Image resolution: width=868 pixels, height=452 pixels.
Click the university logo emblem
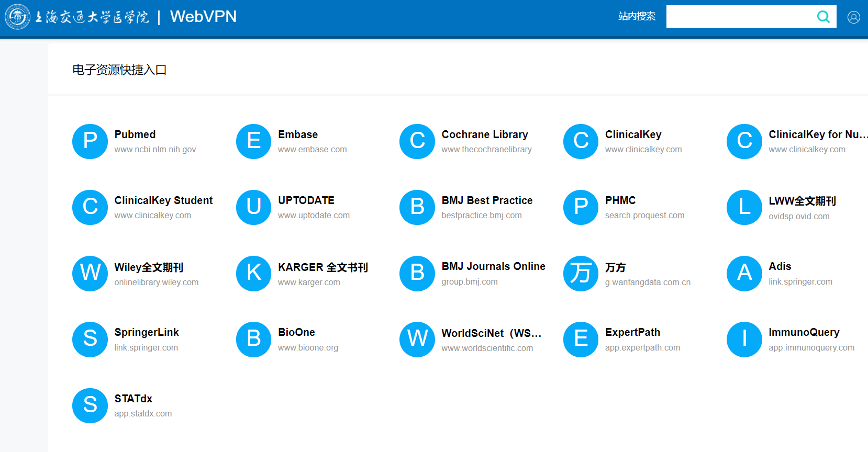18,17
